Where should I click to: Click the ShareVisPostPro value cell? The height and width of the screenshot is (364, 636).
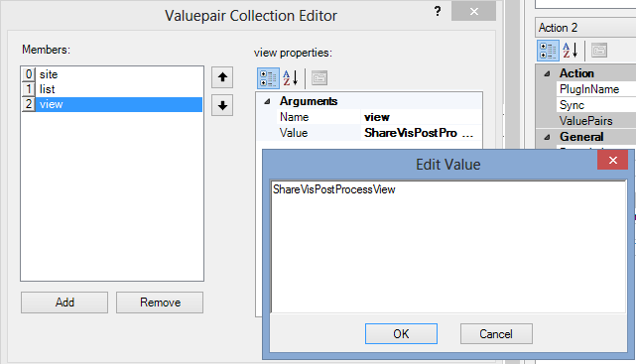(x=411, y=133)
